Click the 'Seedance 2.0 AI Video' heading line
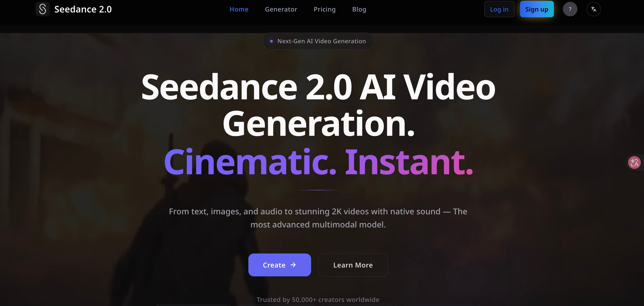This screenshot has height=306, width=644. pos(318,87)
